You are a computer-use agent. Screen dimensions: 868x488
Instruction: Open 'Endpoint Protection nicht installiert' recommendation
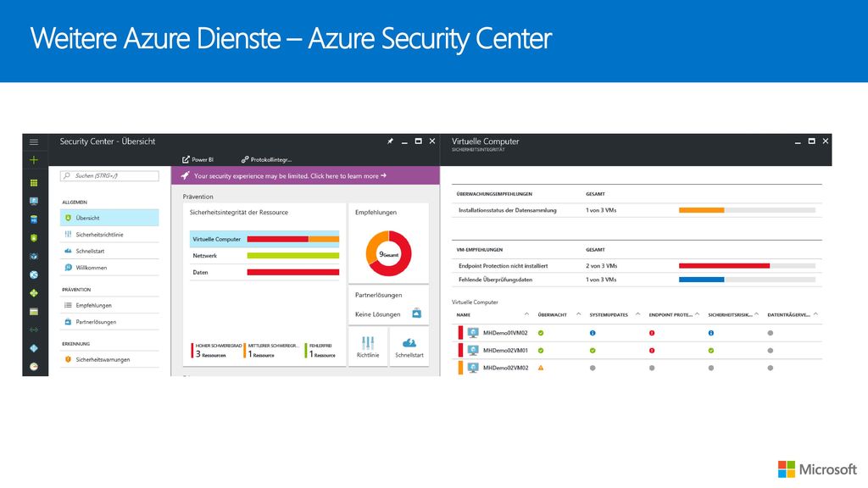637,265
